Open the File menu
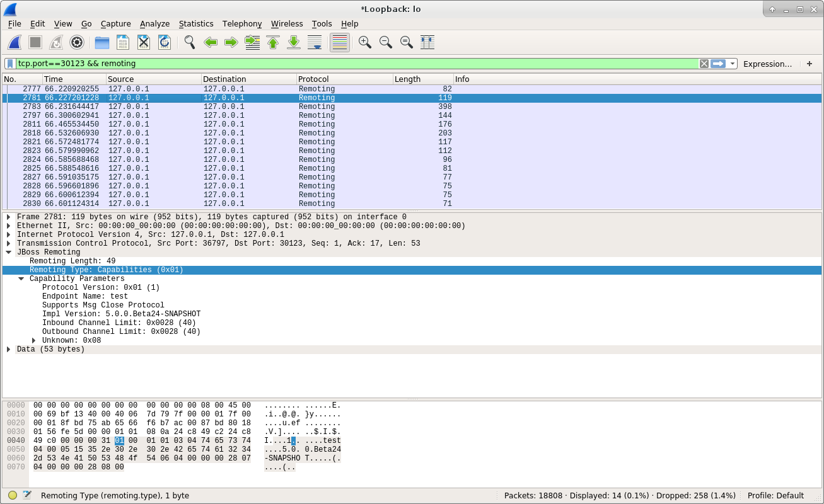Image resolution: width=824 pixels, height=504 pixels. (15, 23)
